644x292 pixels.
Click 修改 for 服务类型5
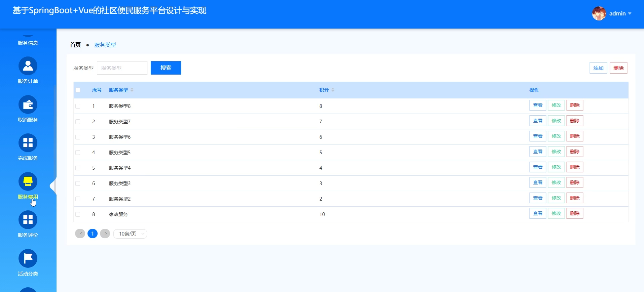(556, 152)
